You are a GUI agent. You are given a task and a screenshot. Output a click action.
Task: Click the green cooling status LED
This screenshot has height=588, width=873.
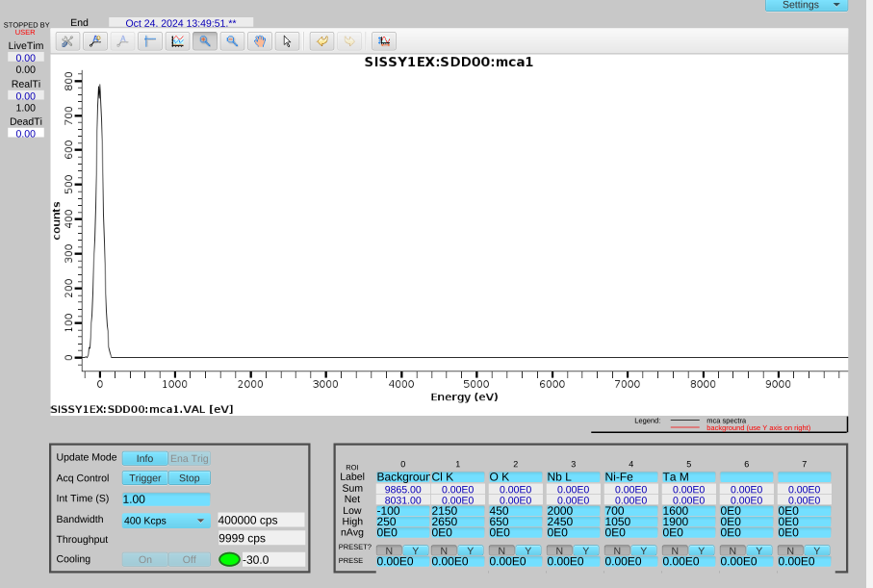point(229,559)
